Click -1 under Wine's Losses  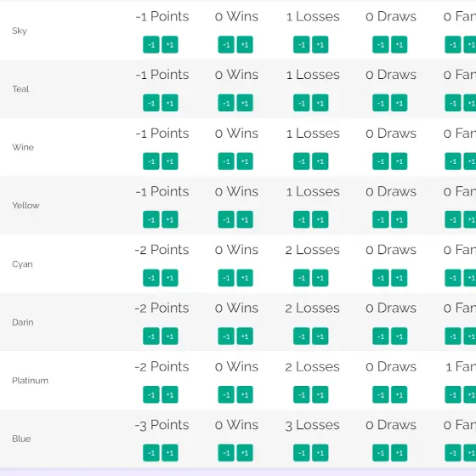click(x=302, y=161)
